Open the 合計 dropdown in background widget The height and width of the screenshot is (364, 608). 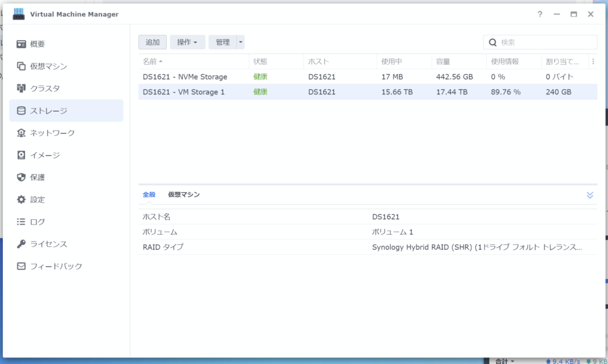(505, 361)
